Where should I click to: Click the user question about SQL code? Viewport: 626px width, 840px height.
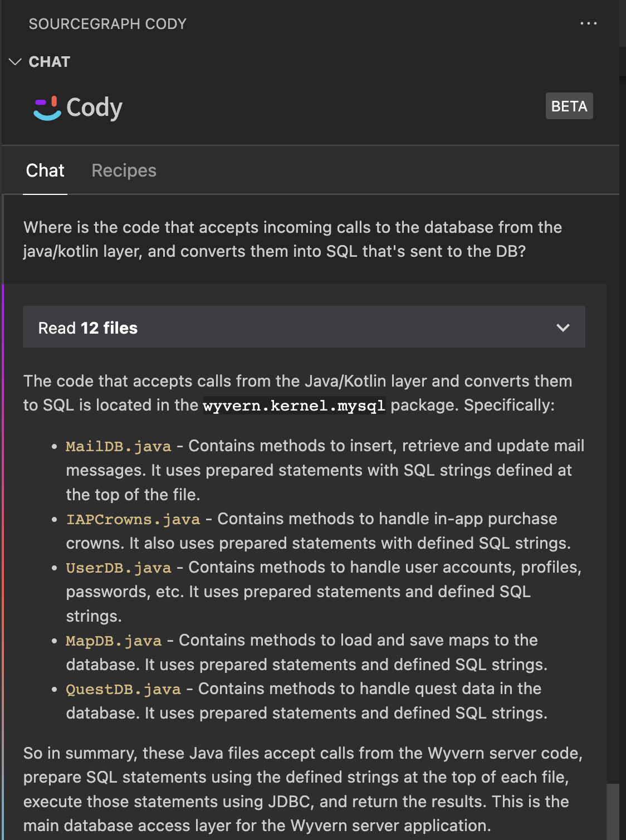[x=292, y=240]
